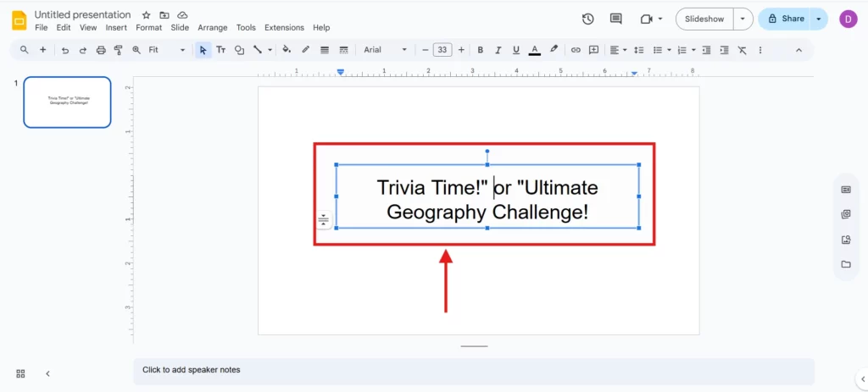The height and width of the screenshot is (392, 868).
Task: Expand the Fit zoom dropdown
Action: pos(166,50)
